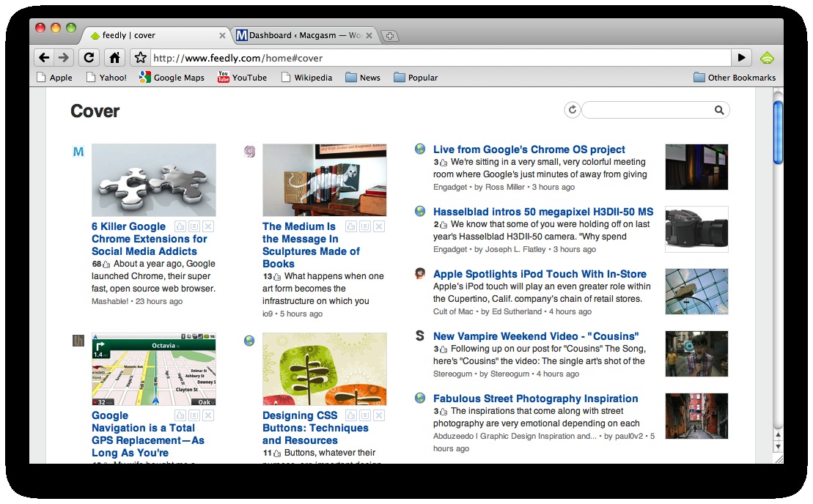Click the Mashable M source icon
Screen dimensions: 813x504
(x=78, y=152)
